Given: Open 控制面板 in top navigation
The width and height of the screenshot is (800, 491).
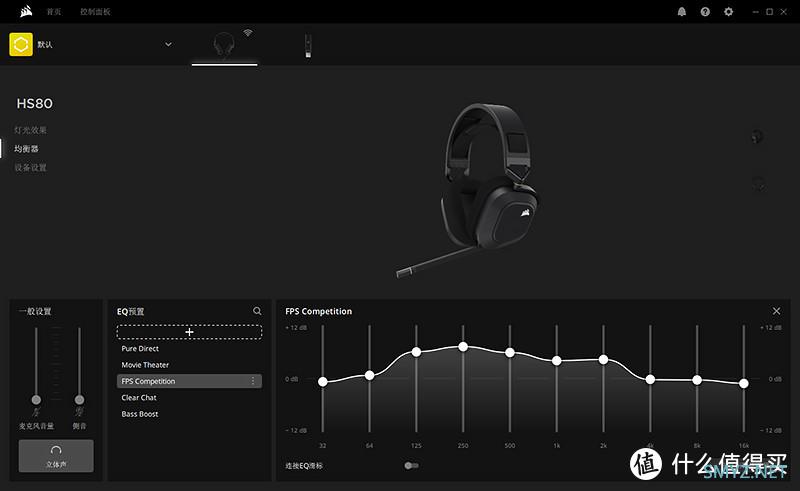Looking at the screenshot, I should coord(95,12).
